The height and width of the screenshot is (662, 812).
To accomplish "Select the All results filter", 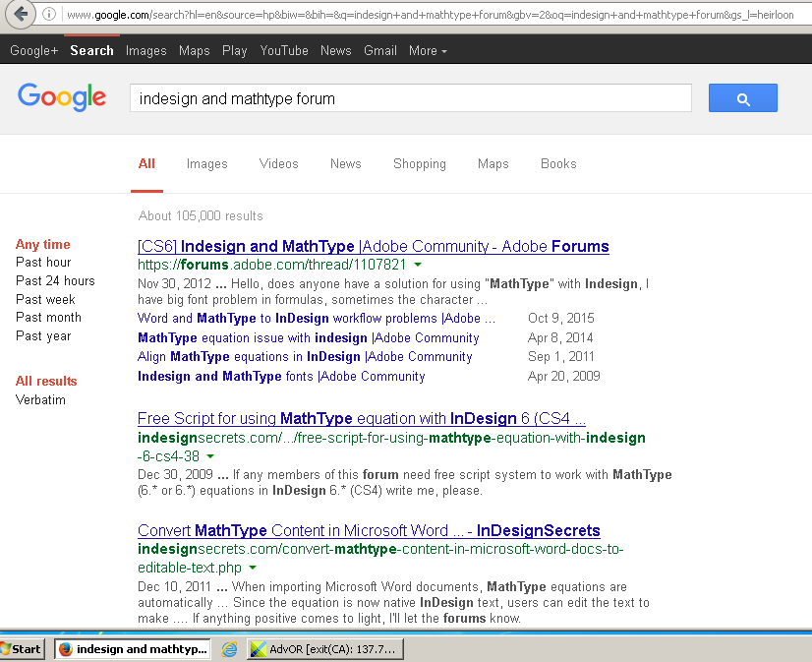I will [x=46, y=382].
